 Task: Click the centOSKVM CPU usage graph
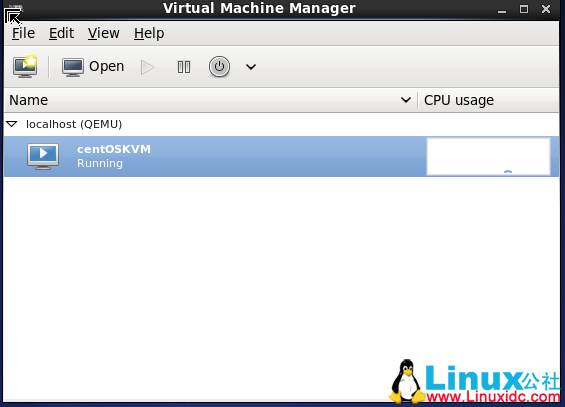click(x=488, y=156)
